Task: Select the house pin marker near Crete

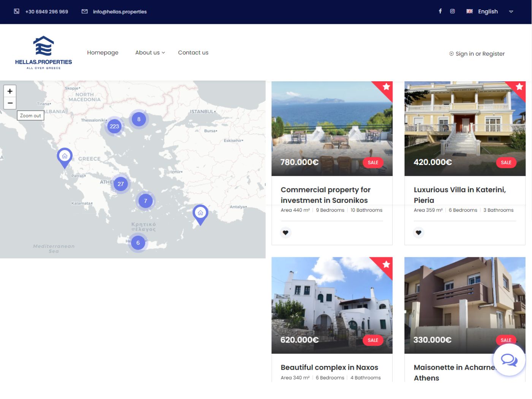Action: coord(200,214)
